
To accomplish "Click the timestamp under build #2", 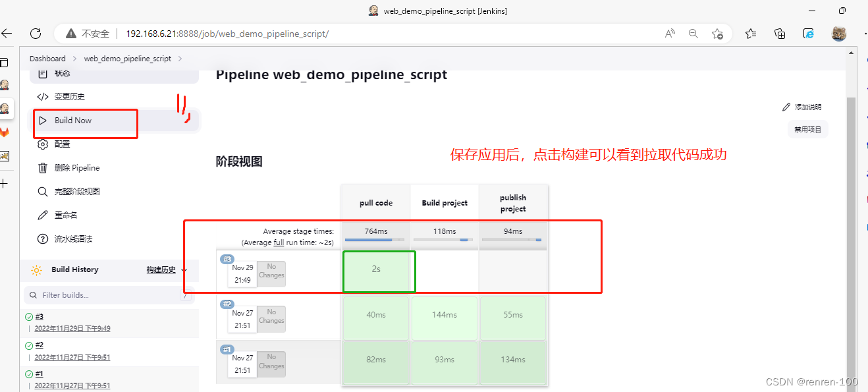I will pos(72,358).
